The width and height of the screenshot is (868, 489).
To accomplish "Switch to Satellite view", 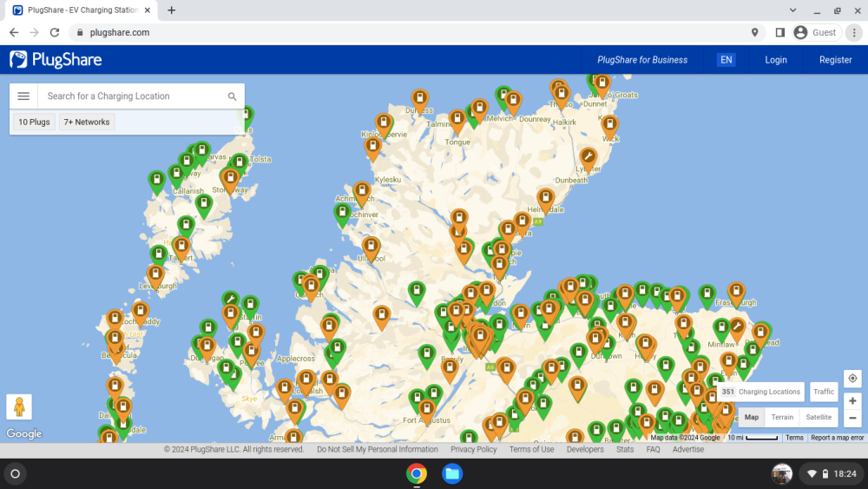I will pos(819,417).
